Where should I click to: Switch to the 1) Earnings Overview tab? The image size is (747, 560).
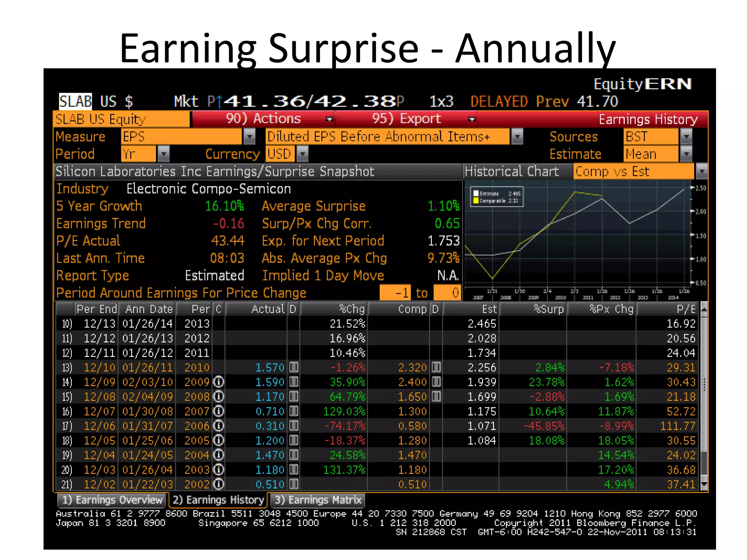click(112, 500)
